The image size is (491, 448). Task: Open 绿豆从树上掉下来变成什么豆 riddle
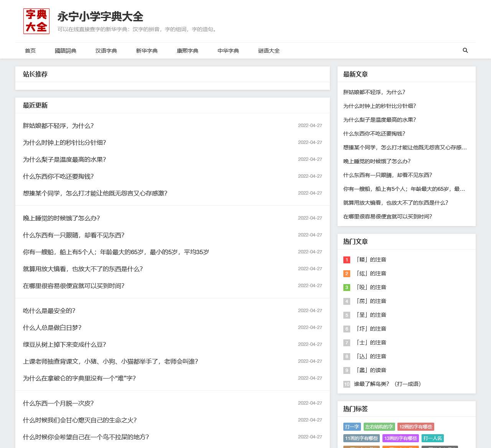click(64, 344)
